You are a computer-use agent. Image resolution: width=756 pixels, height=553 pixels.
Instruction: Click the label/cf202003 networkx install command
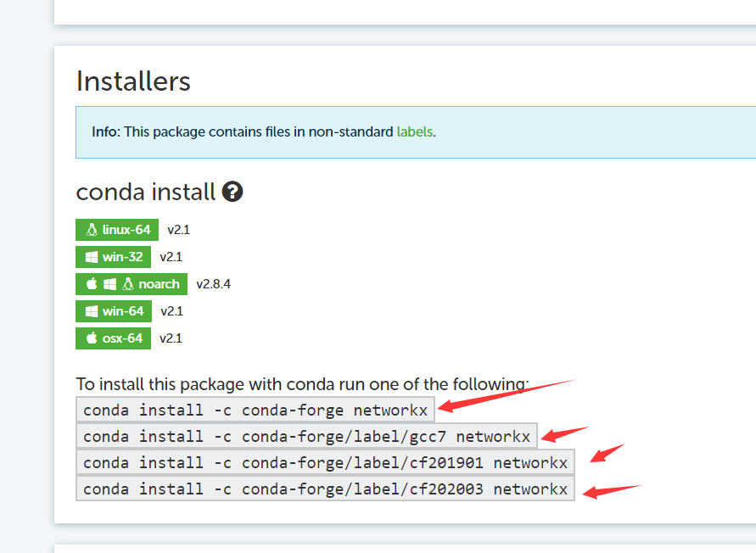pos(326,489)
